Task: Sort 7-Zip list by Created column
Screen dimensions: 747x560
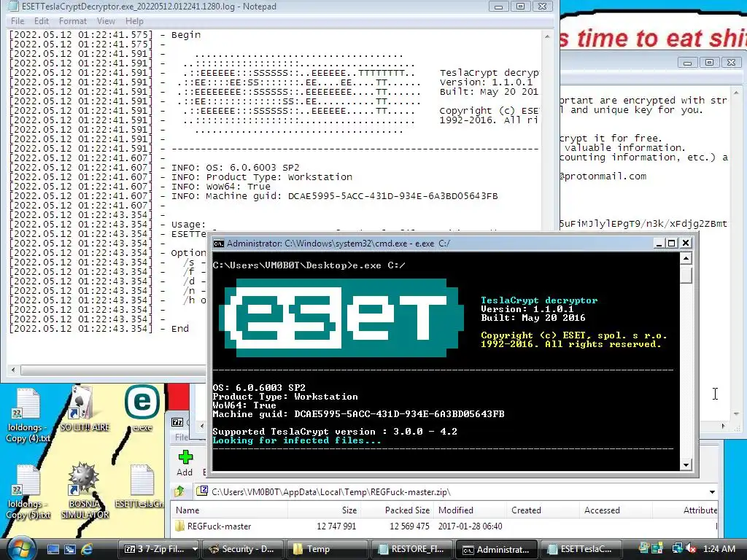Action: pos(543,510)
